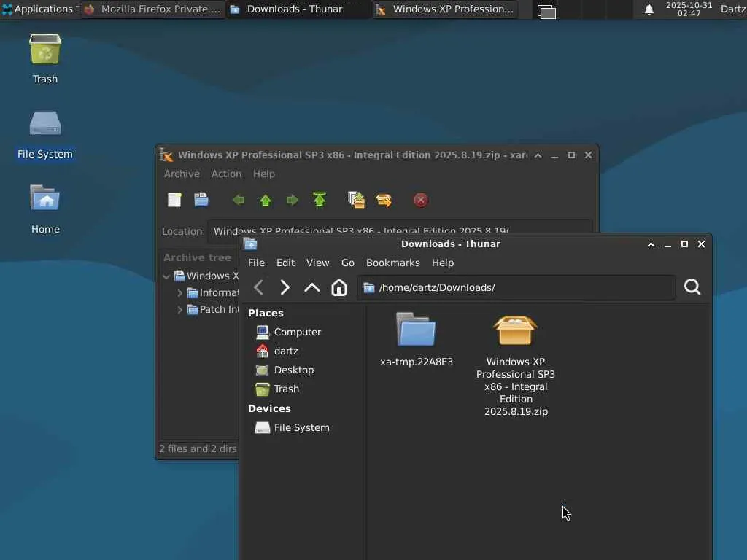
Task: Click the Dartz user menu in panel
Action: pos(732,9)
